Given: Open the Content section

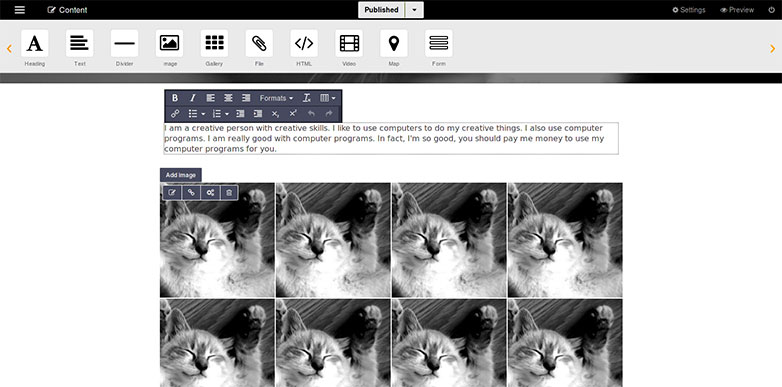Looking at the screenshot, I should [67, 10].
